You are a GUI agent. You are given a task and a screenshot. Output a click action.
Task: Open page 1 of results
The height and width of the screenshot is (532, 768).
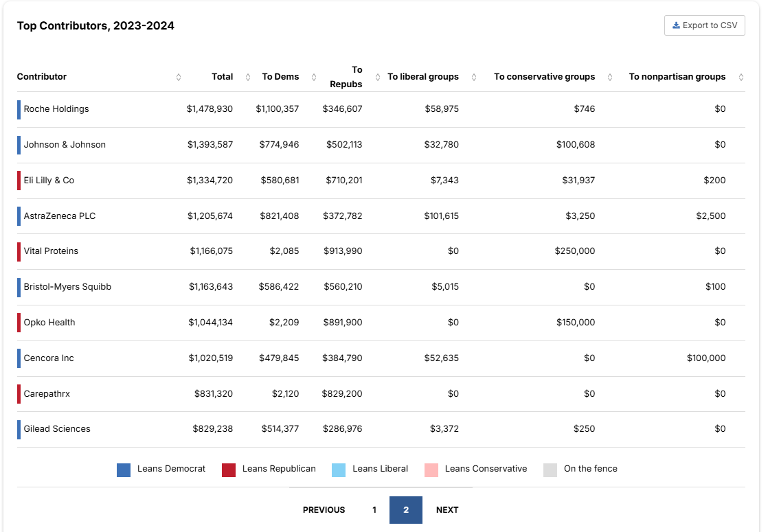[374, 510]
